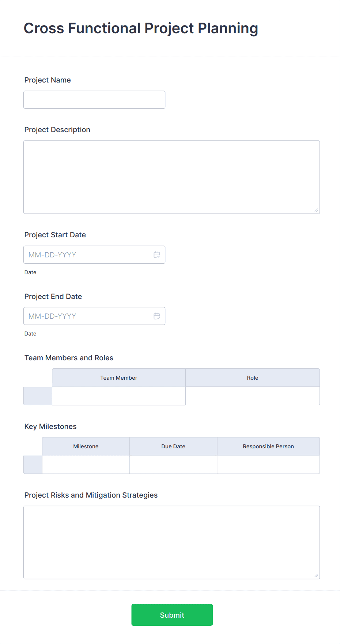340x644 pixels.
Task: Click the empty Due Date milestone cell
Action: pos(173,464)
